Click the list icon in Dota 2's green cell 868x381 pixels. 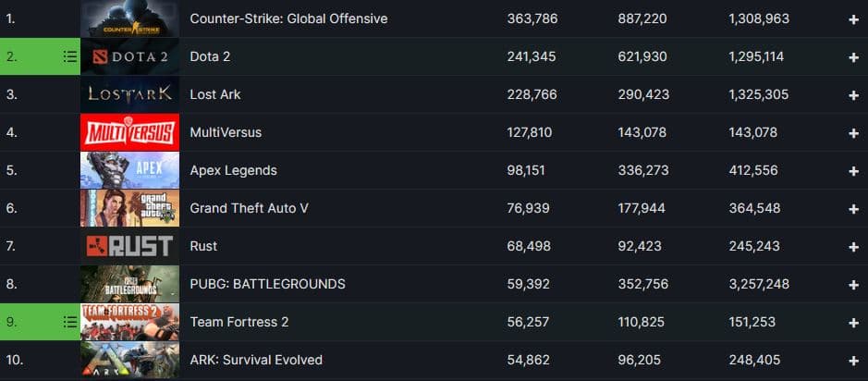69,56
